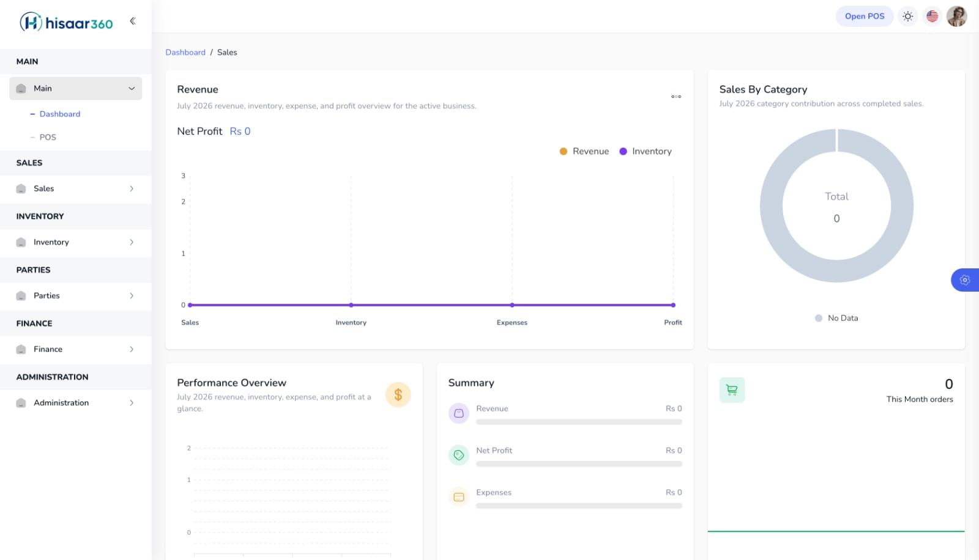979x560 pixels.
Task: Open Finance menu label in sidebar
Action: coord(48,350)
